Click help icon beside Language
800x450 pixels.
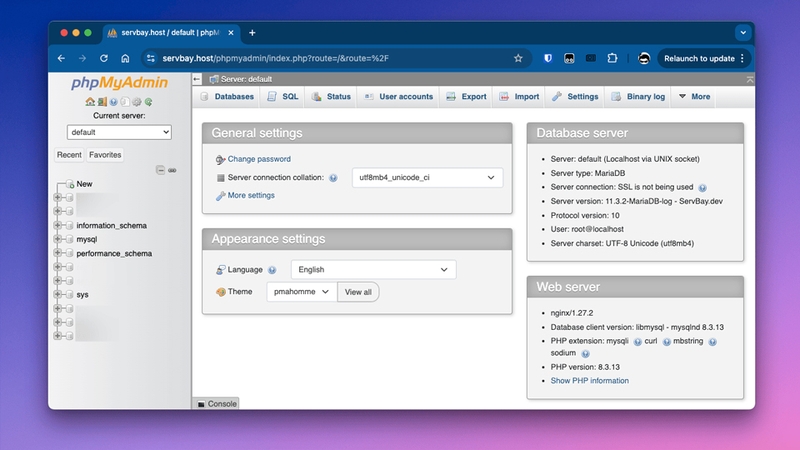pyautogui.click(x=272, y=270)
